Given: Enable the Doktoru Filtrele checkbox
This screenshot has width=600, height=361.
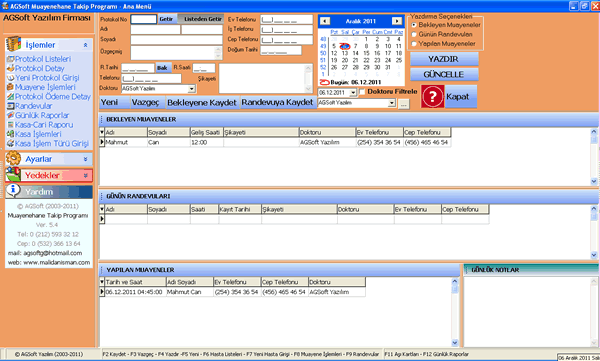Looking at the screenshot, I should pos(362,92).
